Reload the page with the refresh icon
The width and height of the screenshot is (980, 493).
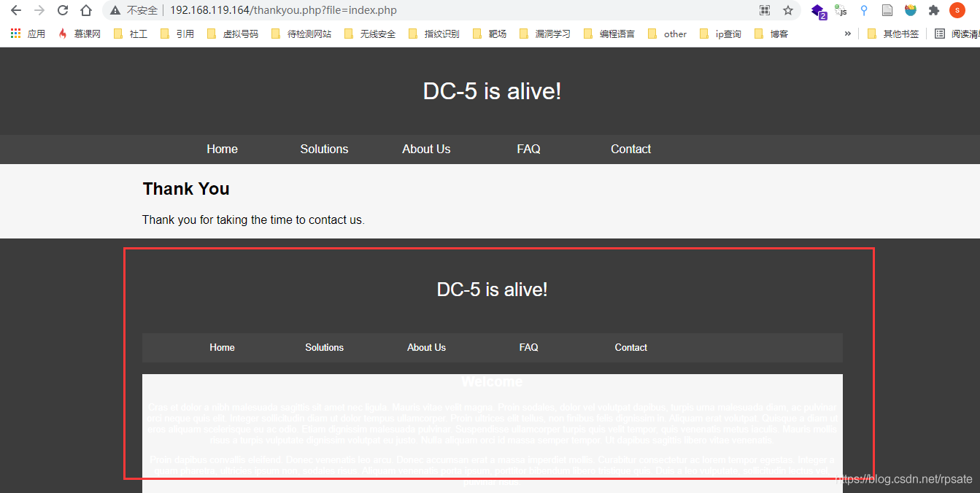(x=63, y=10)
